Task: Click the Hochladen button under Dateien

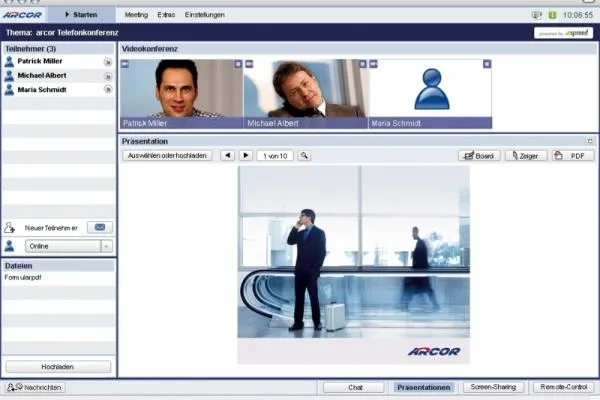Action: tap(58, 367)
